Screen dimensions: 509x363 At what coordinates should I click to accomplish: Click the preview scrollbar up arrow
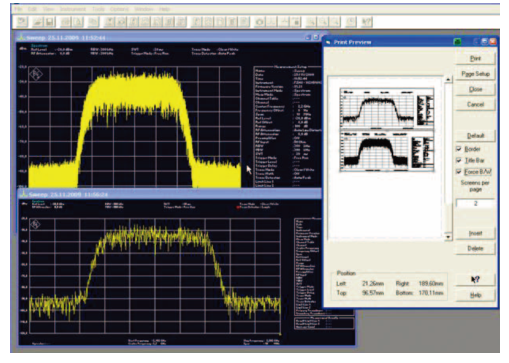(x=448, y=79)
